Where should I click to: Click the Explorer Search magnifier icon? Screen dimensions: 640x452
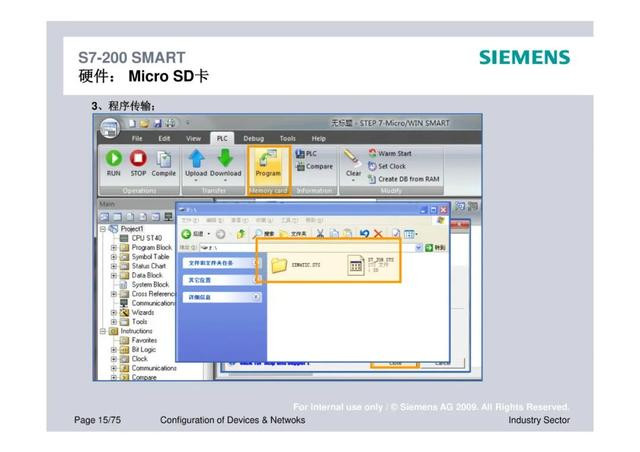click(257, 234)
